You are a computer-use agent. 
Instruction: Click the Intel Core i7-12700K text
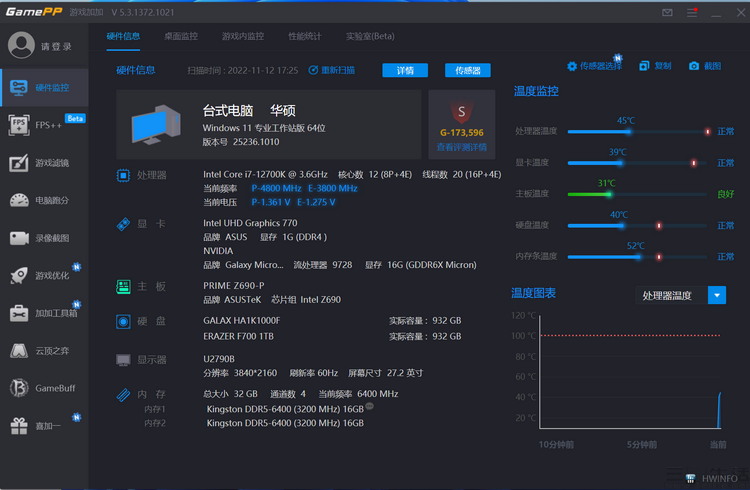(265, 174)
